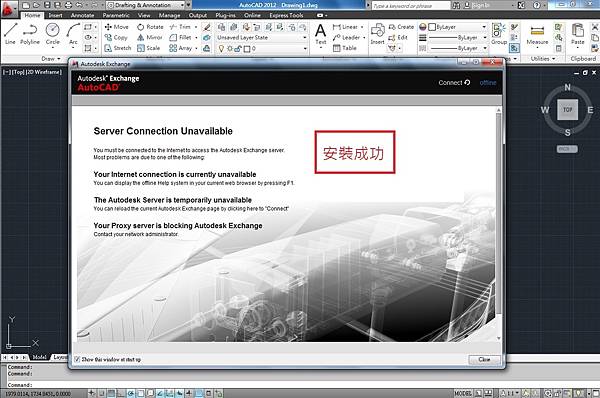
Task: Click the Undo arrow in quick access toolbar
Action: 79,5
